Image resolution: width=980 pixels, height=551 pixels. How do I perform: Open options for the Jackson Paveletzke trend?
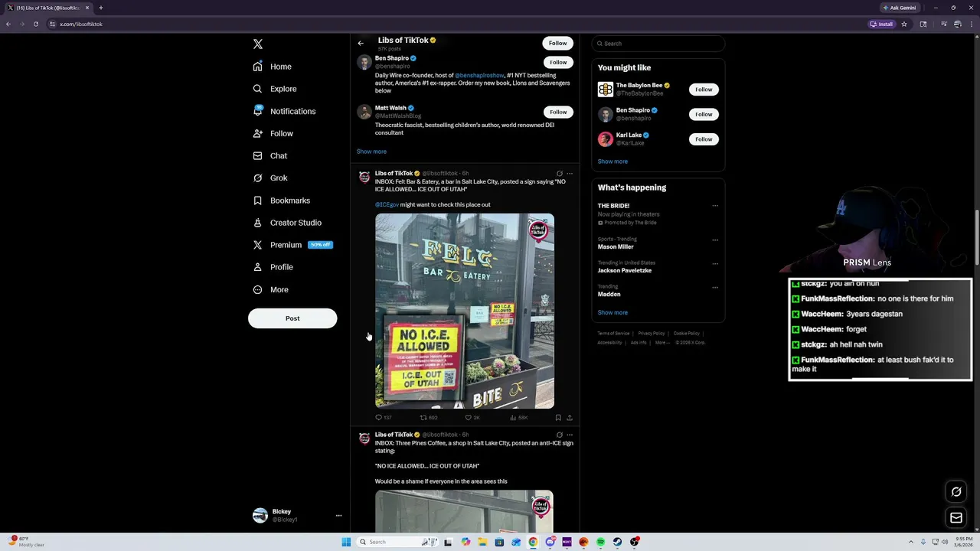pos(715,263)
